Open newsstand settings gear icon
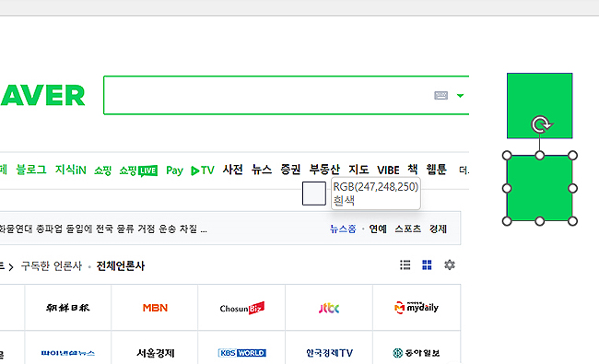599x364 pixels. tap(450, 264)
